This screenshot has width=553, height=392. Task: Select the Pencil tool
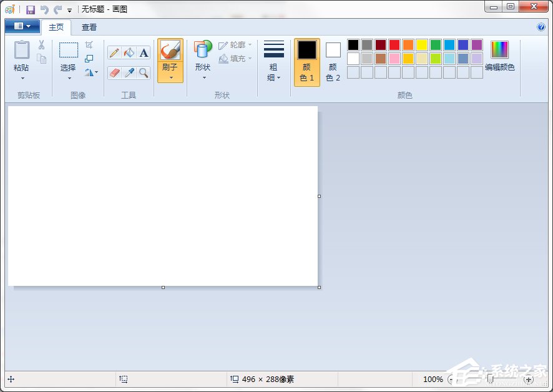pos(114,52)
